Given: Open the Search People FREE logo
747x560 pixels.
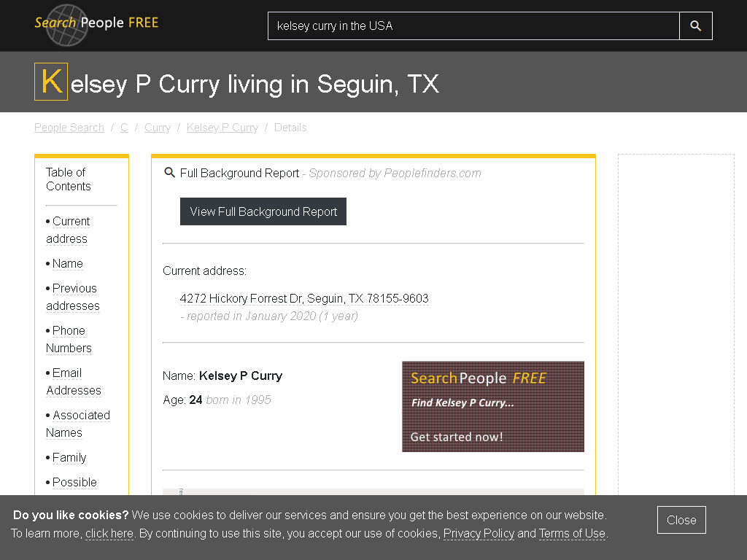Looking at the screenshot, I should (x=96, y=24).
